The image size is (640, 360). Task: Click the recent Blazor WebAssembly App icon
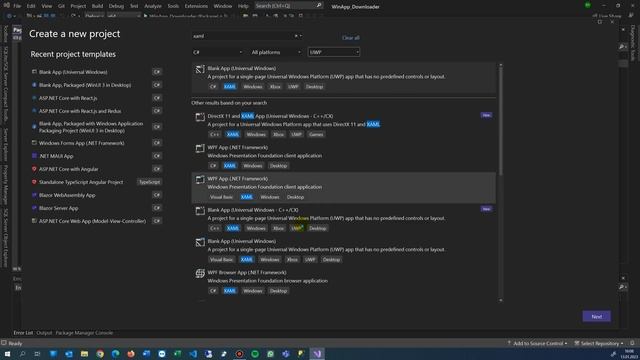coord(34,195)
